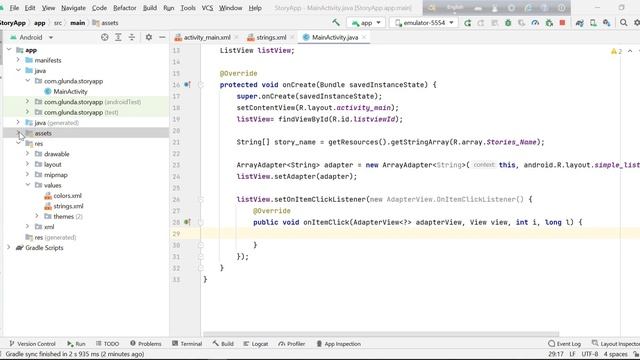Open the File menu
This screenshot has height=360, width=640.
pyautogui.click(x=14, y=8)
